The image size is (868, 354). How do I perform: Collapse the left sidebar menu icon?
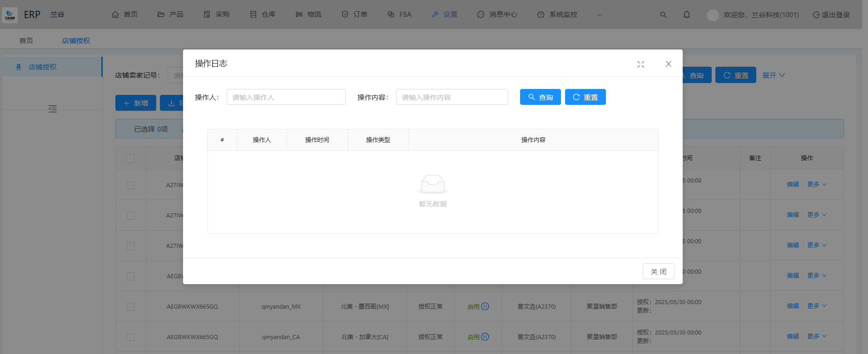53,109
